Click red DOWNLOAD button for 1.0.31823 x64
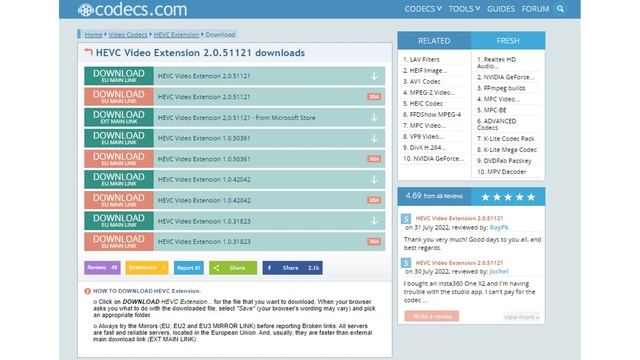Screen dimensions: 640x360 (119, 242)
